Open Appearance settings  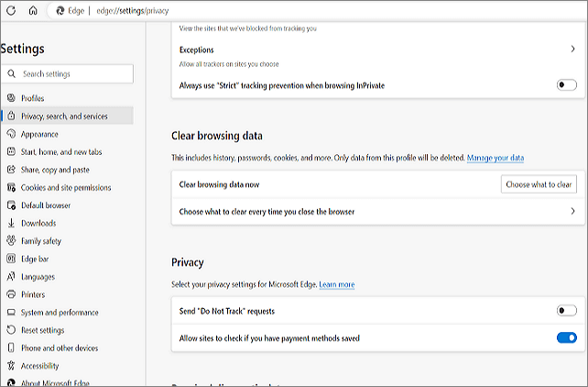pyautogui.click(x=39, y=134)
